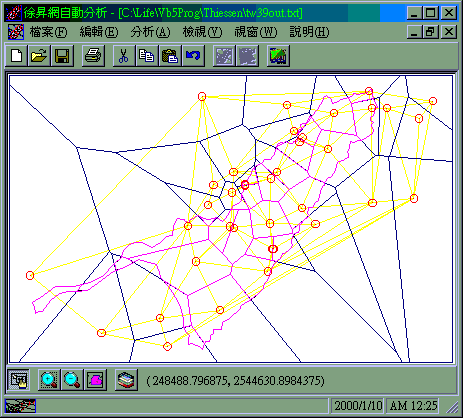Open the 檔案(F) menu

click(x=48, y=32)
